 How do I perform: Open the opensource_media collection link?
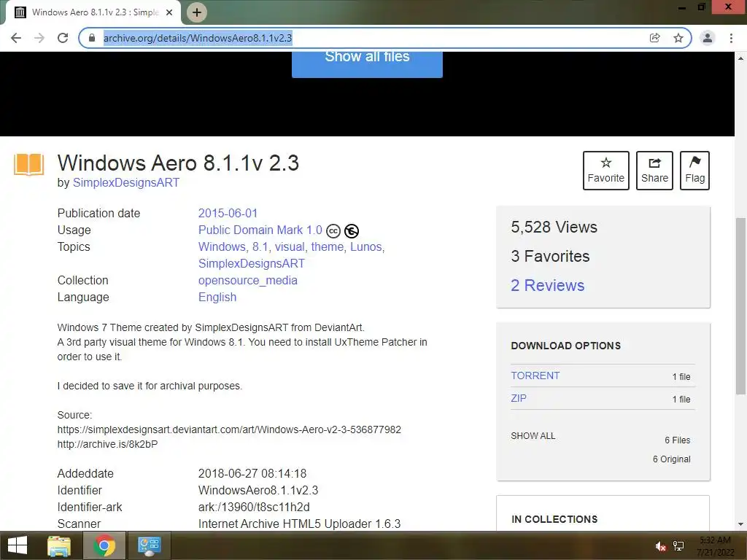point(248,281)
